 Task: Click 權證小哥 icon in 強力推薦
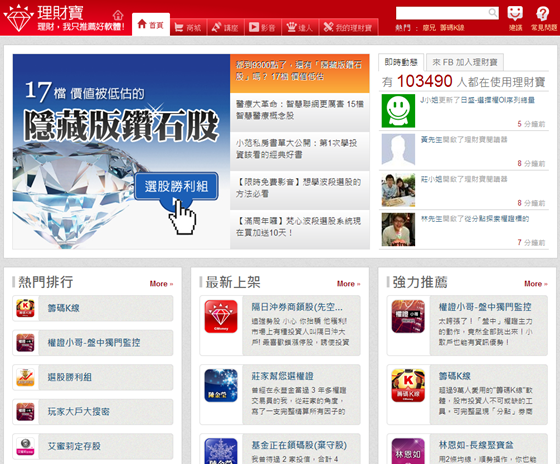point(408,316)
